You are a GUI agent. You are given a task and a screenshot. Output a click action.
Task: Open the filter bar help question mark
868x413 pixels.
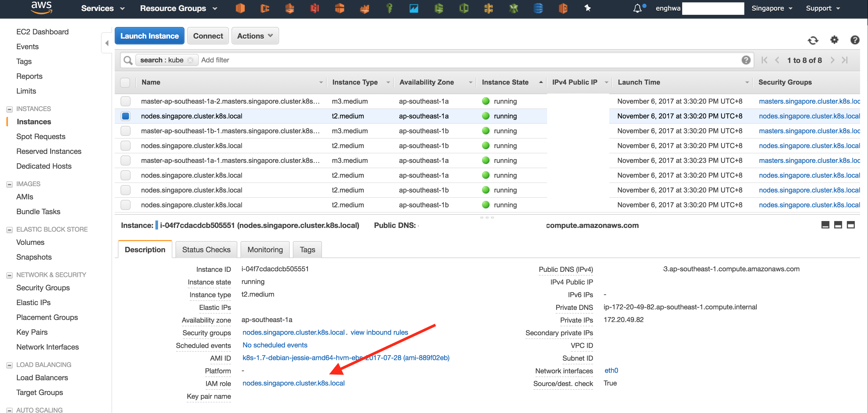(746, 60)
